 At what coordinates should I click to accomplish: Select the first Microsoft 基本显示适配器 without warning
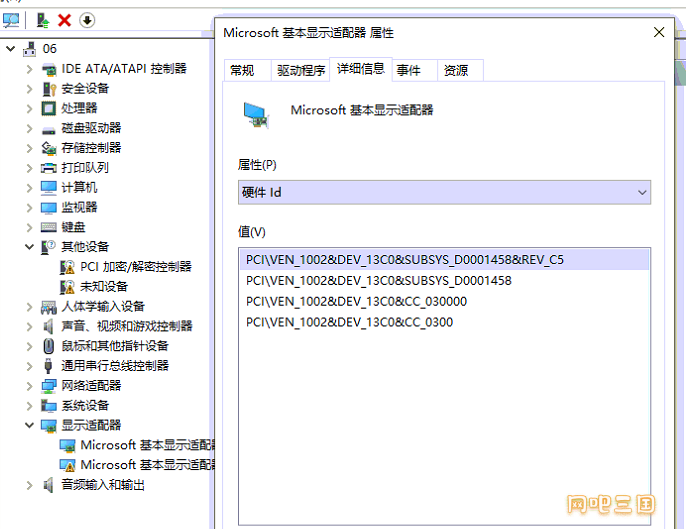pos(147,445)
